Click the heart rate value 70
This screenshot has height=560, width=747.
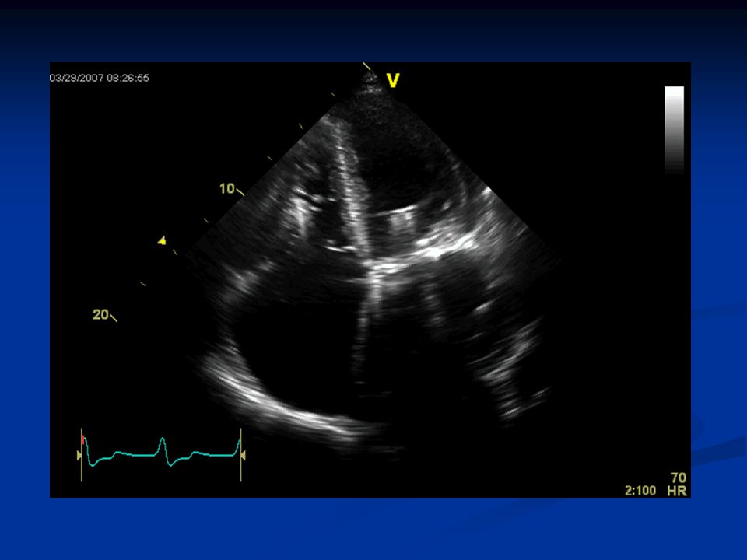click(679, 478)
